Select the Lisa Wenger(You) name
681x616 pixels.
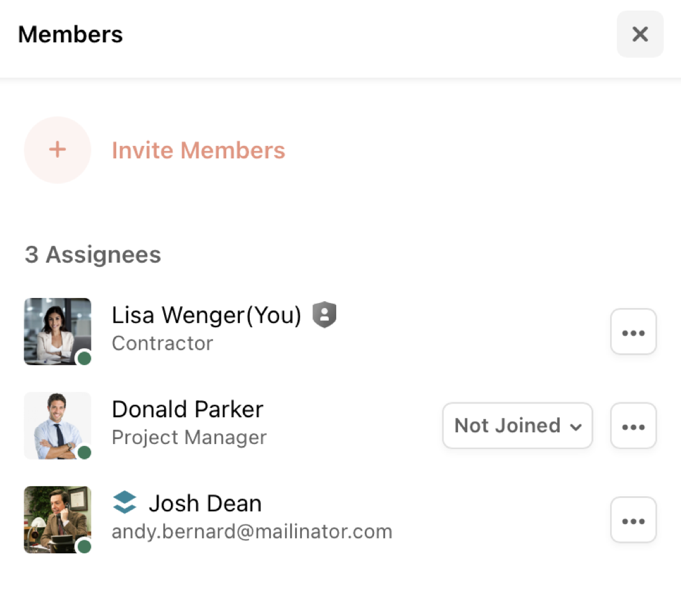click(x=206, y=315)
